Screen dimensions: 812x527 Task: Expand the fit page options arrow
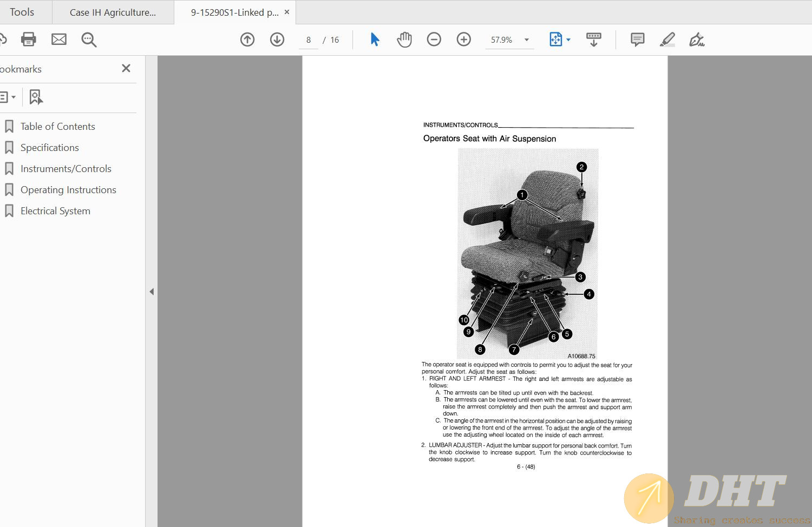[x=568, y=39]
